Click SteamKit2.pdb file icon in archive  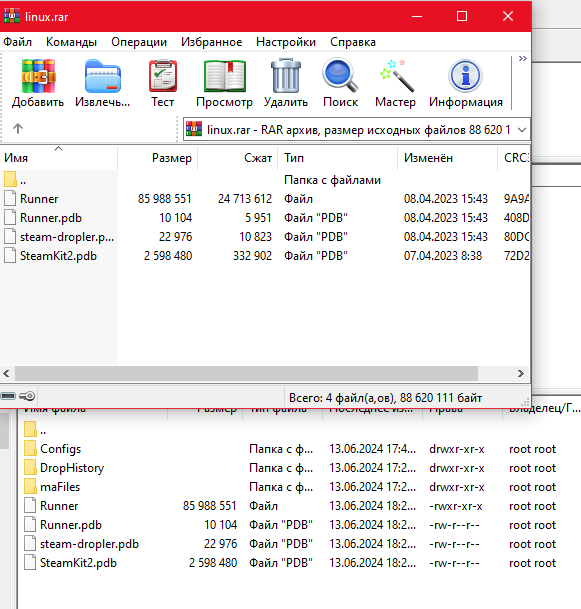point(10,256)
